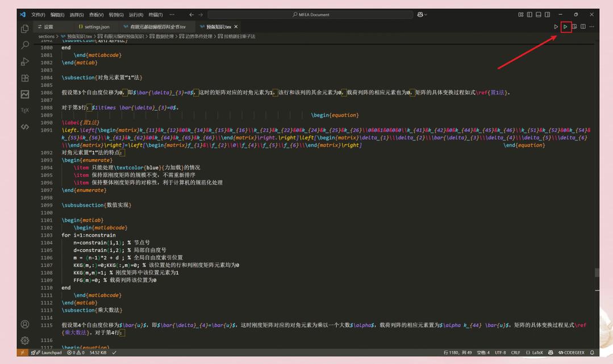The height and width of the screenshot is (364, 613).
Task: Open the code-brackets activity bar icon
Action: coord(24,127)
